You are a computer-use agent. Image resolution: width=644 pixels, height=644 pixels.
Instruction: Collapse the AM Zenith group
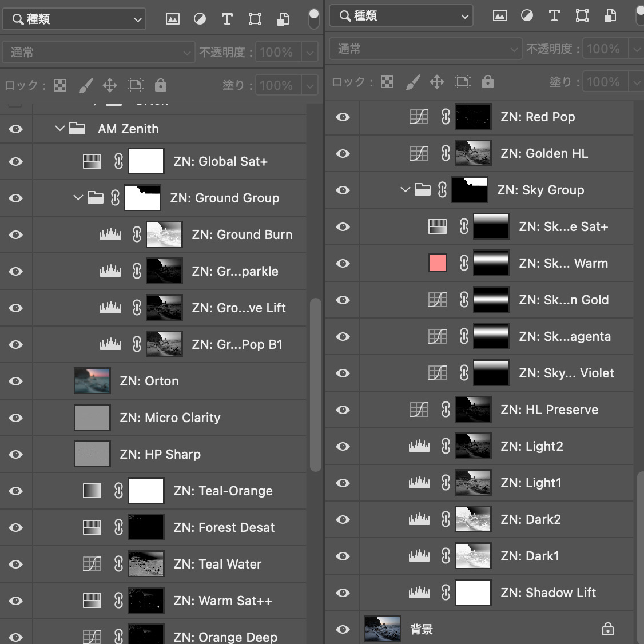tap(60, 129)
